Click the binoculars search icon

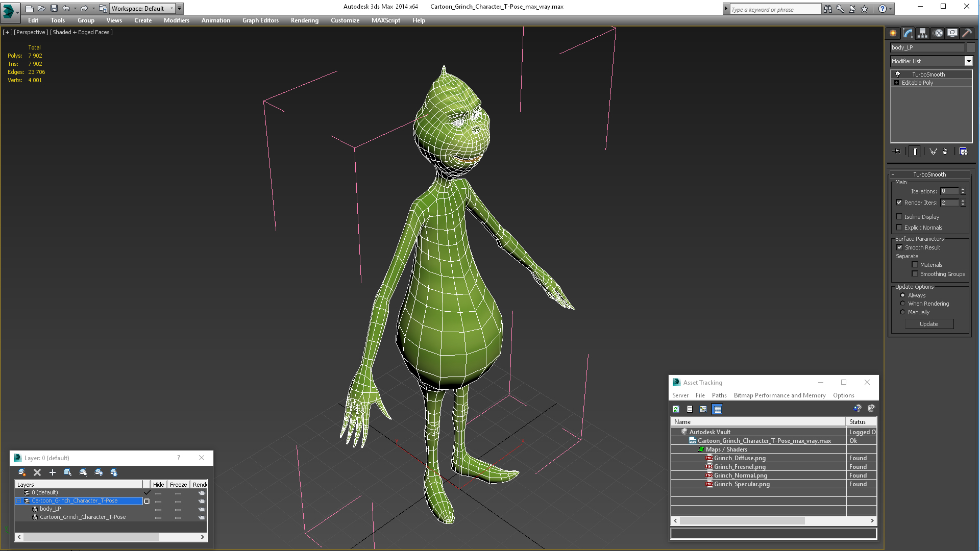click(x=827, y=9)
